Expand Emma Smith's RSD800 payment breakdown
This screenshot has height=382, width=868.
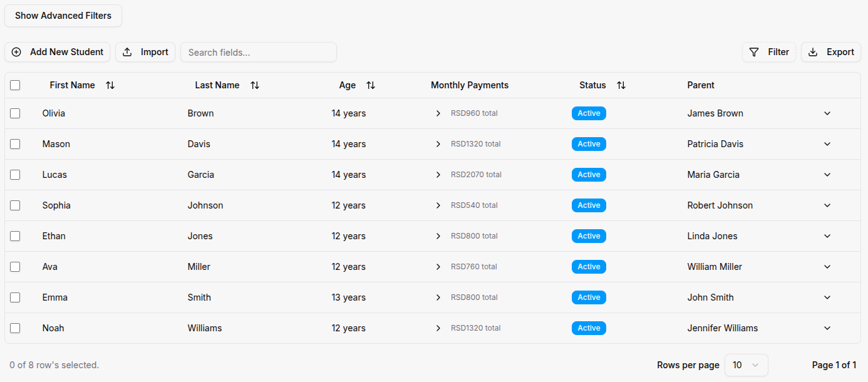438,297
